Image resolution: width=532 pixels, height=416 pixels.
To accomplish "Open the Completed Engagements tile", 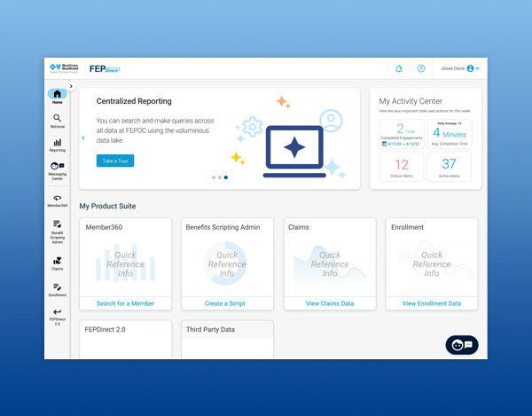I will [x=402, y=134].
